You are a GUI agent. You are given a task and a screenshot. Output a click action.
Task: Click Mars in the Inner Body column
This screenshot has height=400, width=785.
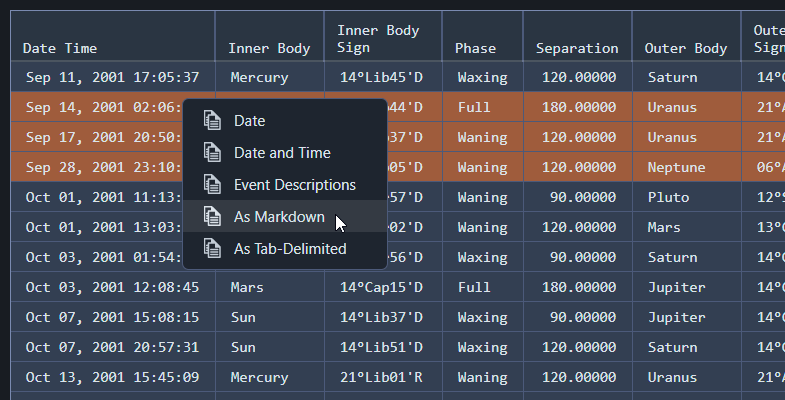247,287
